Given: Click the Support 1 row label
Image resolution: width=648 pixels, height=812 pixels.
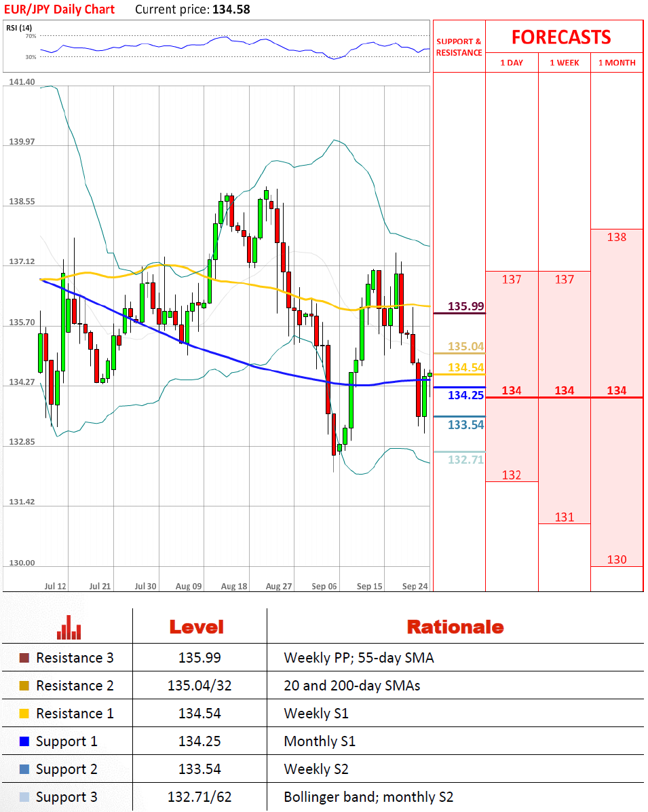Looking at the screenshot, I should click(66, 741).
